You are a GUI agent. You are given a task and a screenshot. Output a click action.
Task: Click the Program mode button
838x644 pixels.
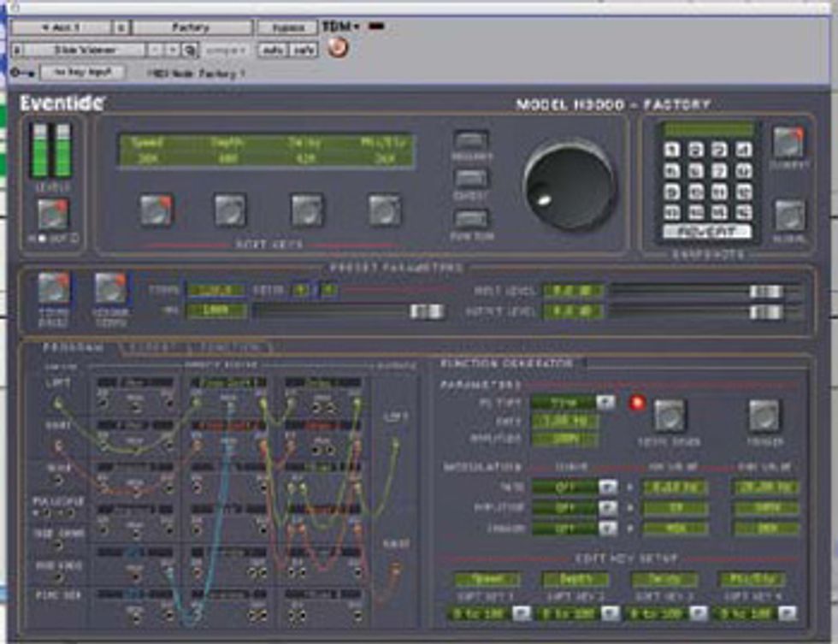point(471,140)
